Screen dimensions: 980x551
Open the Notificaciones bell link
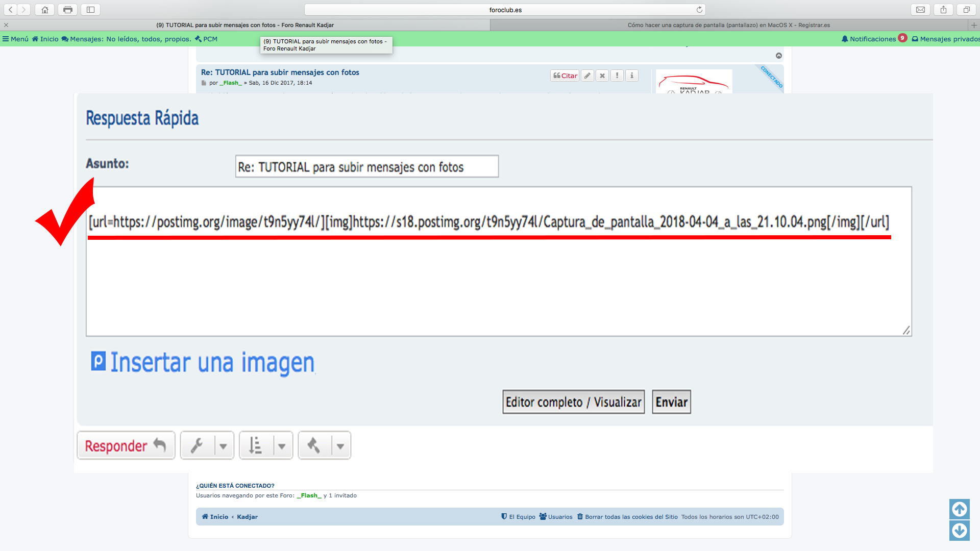click(869, 39)
